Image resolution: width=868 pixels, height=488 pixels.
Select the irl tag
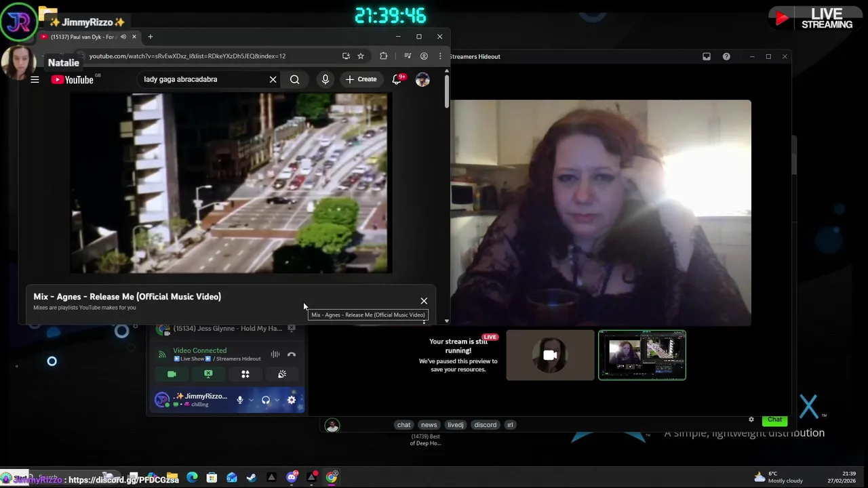click(x=510, y=425)
